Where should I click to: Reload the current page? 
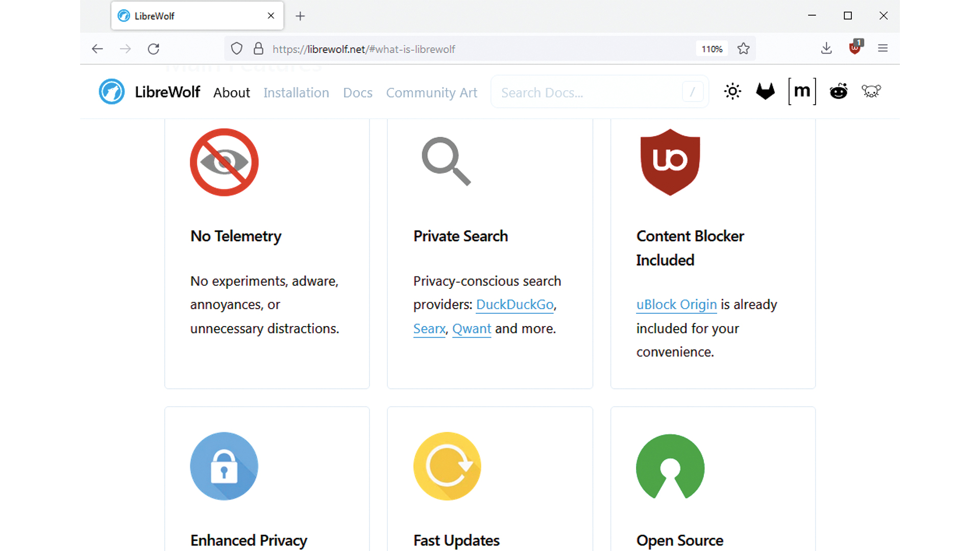(x=154, y=49)
